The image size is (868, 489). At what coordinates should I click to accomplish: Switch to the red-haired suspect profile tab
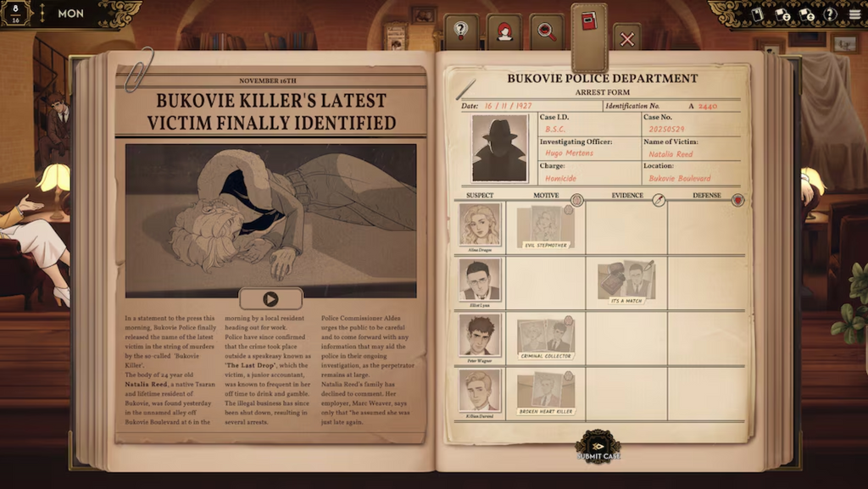pos(504,32)
